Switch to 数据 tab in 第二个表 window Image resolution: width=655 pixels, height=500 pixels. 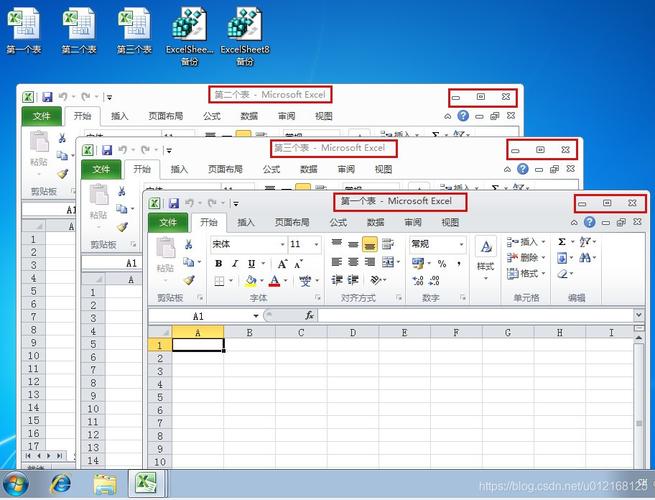tap(249, 117)
